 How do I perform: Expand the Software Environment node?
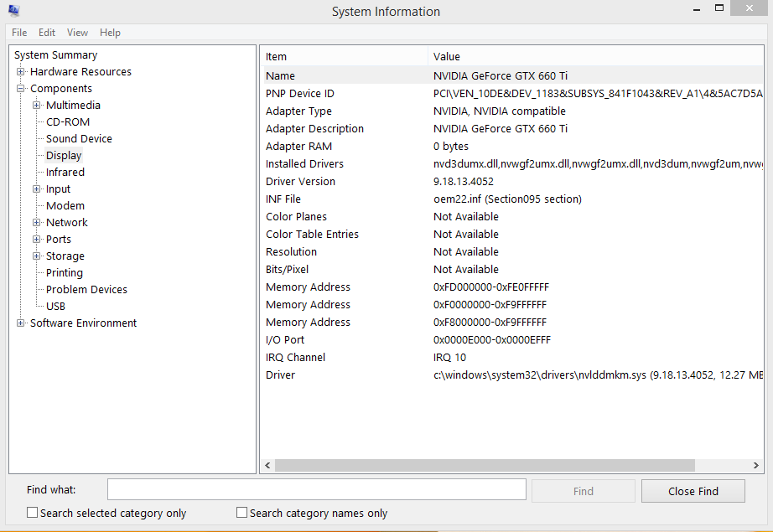coord(20,323)
